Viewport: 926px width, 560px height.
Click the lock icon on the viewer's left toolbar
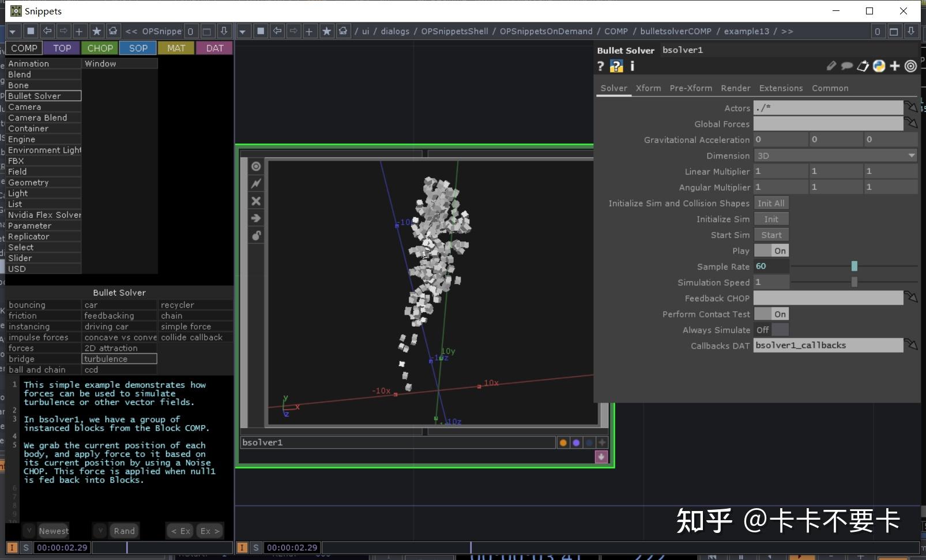tap(256, 236)
